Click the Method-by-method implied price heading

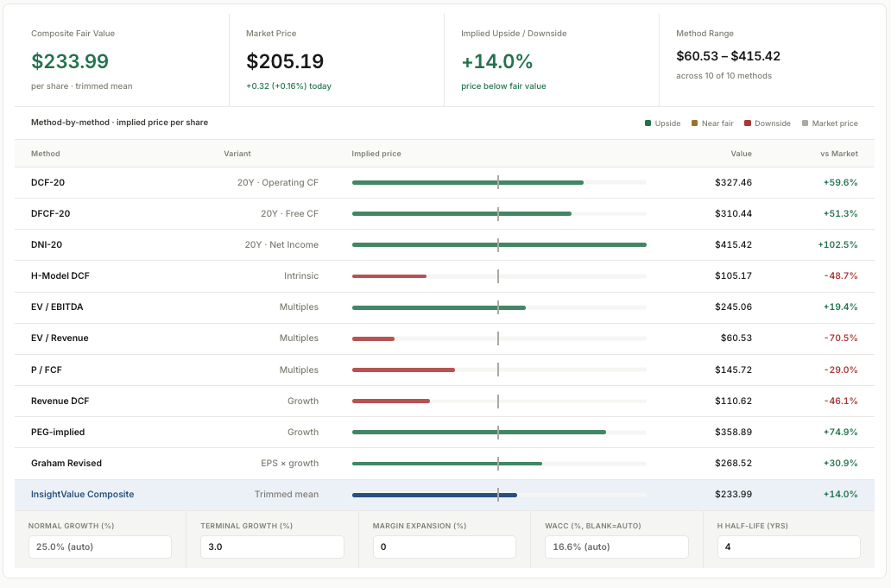point(119,123)
